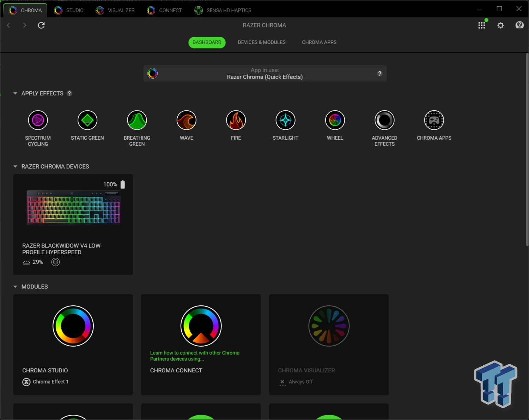Go back using the left arrow
The image size is (529, 420).
[x=8, y=25]
